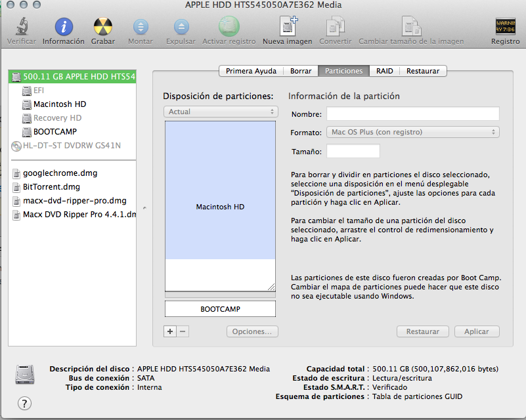Select the BOOTCAMP partition block

(x=220, y=308)
